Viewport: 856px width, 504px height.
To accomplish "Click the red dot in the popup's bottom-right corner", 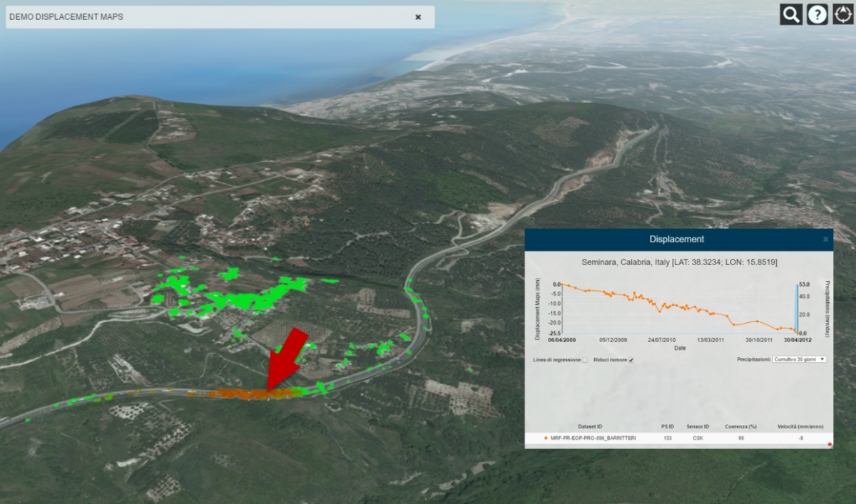I will (x=830, y=444).
